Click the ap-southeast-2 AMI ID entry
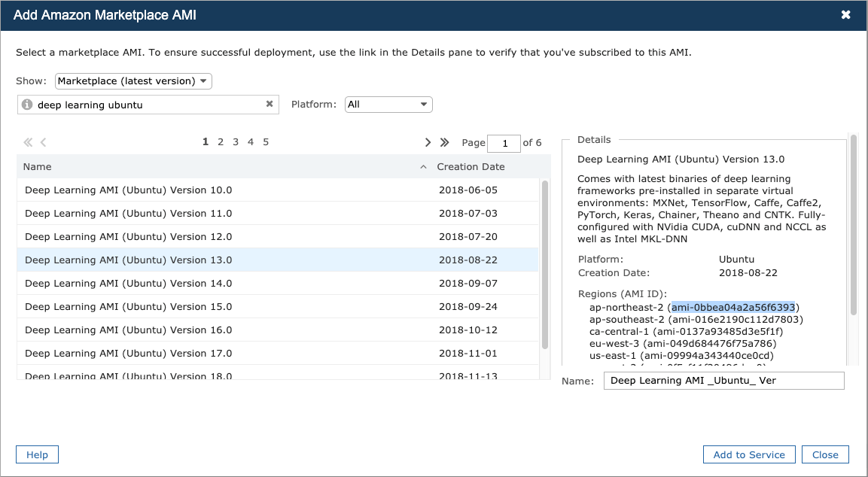The image size is (868, 477). click(696, 319)
